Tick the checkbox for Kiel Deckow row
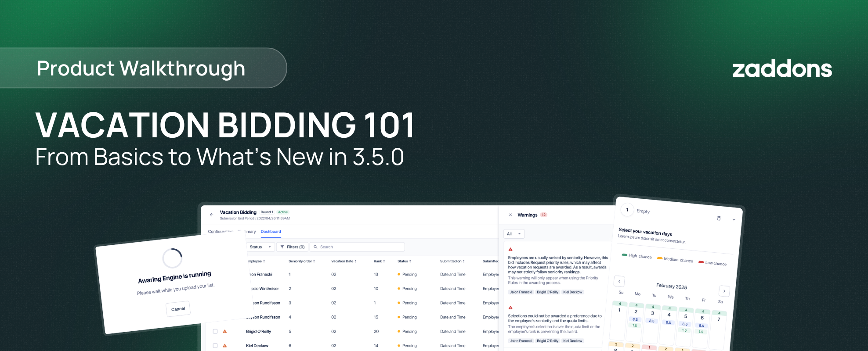 tap(215, 346)
